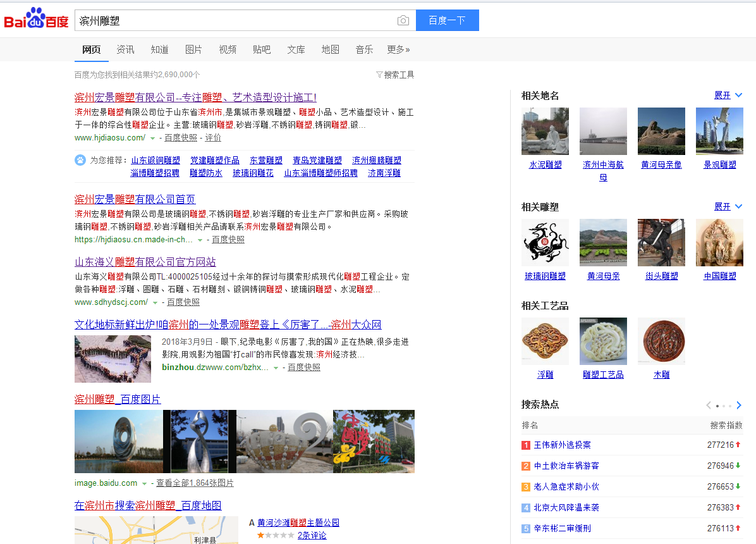Click the red up-trend arrow beside 王伟新外逃投案
This screenshot has width=756, height=544.
737,445
